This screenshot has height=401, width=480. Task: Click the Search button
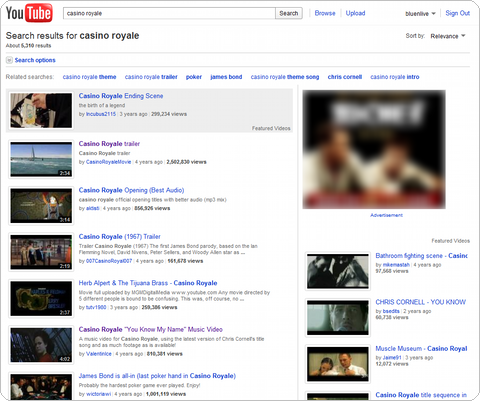pos(289,13)
